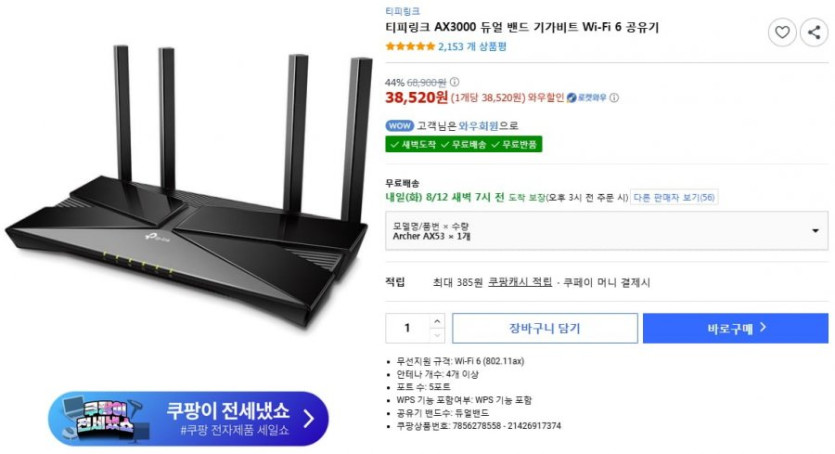The height and width of the screenshot is (454, 835).
Task: Click the 바로구매 buy now button
Action: [735, 328]
